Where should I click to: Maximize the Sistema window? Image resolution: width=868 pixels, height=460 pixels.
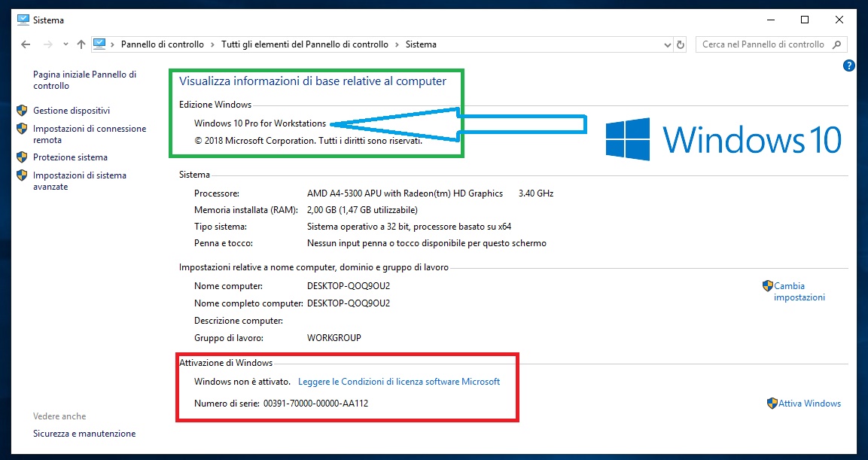[805, 20]
